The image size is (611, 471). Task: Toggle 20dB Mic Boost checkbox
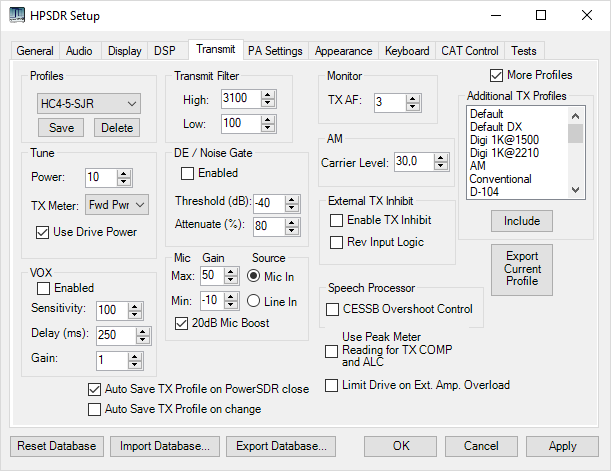pos(181,323)
